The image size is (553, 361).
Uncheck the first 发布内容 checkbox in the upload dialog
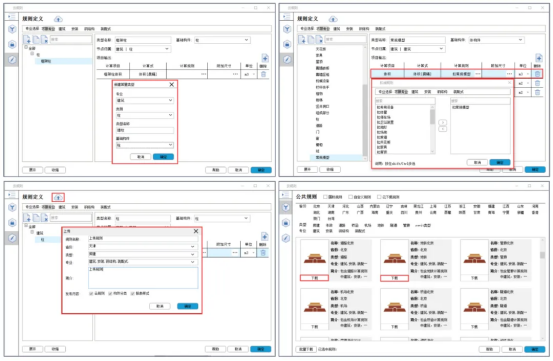click(x=91, y=293)
